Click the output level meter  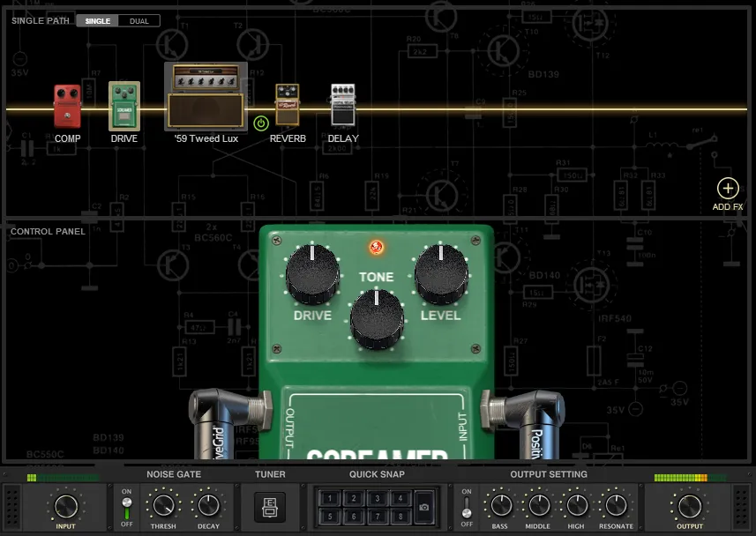coord(690,478)
